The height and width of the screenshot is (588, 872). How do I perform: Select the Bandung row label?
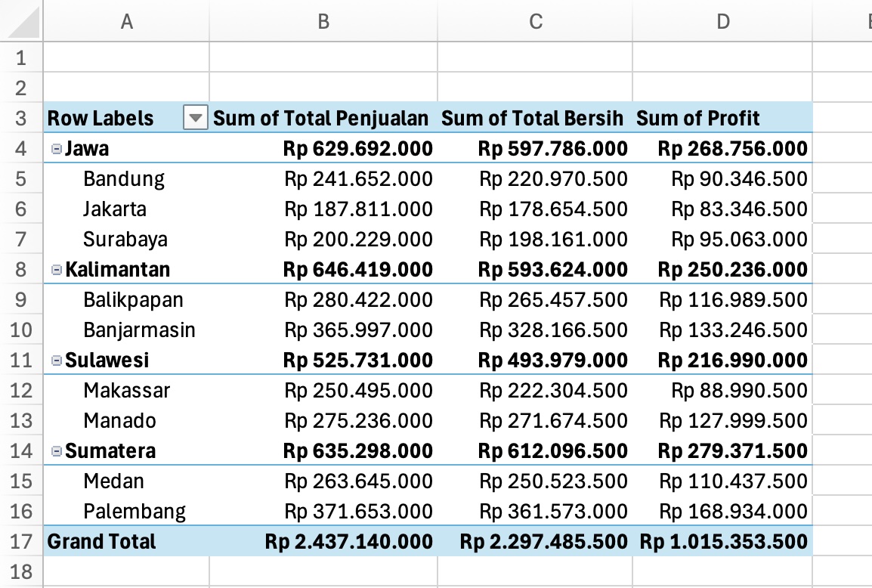[x=124, y=179]
